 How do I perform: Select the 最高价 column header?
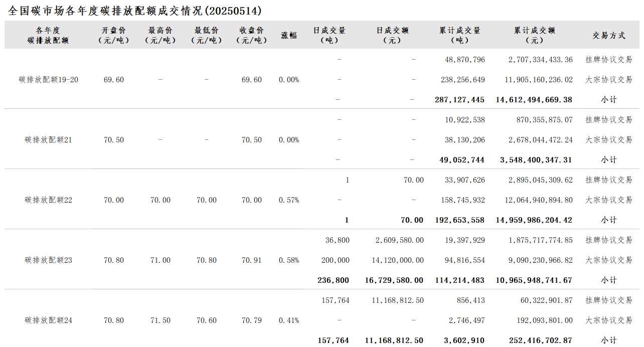tap(160, 35)
